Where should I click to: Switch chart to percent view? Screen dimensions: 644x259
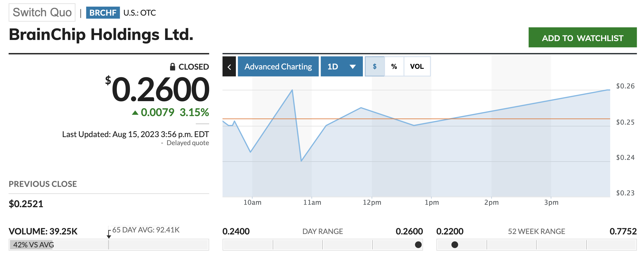(394, 67)
